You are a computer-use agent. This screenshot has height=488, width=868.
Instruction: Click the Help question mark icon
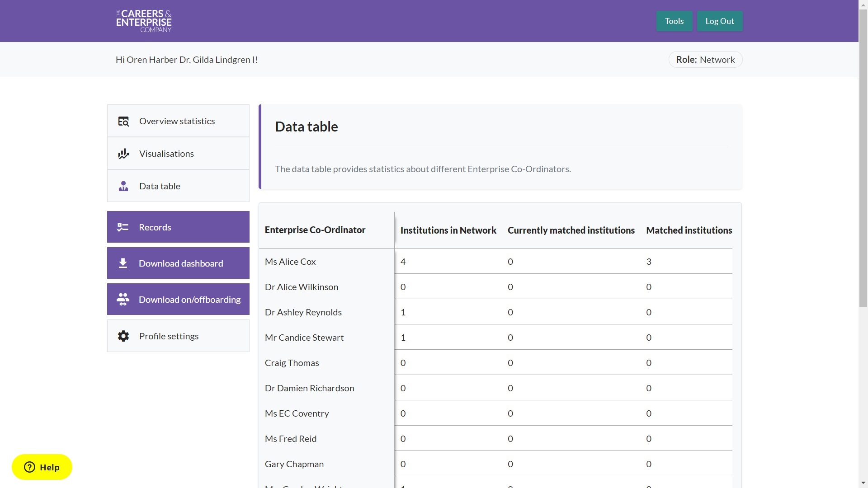tap(29, 467)
